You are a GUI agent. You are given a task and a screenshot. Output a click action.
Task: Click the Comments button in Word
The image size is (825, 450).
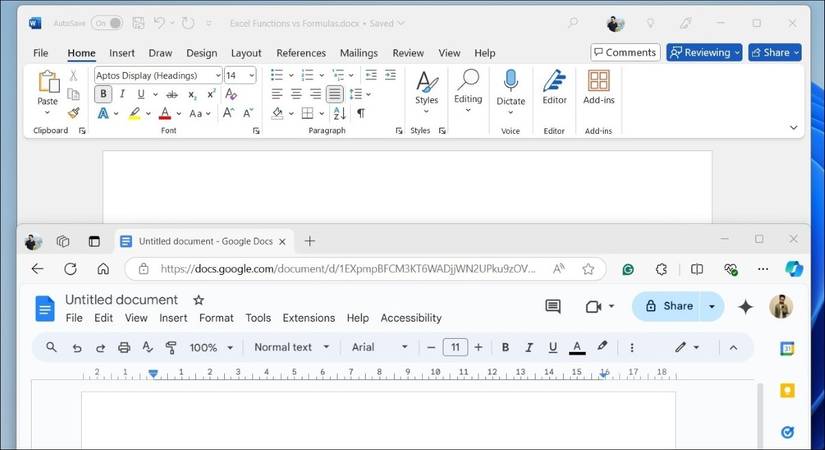pos(625,52)
